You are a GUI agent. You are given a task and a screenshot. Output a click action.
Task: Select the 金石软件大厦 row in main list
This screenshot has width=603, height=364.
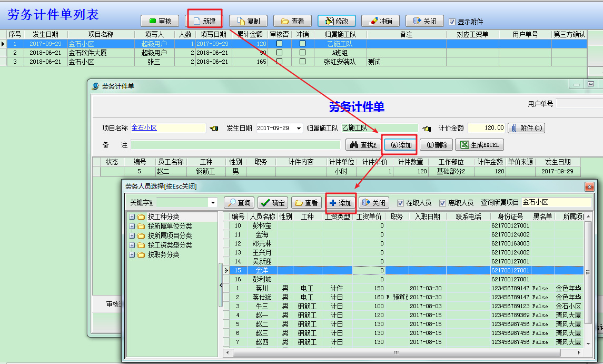pos(297,52)
